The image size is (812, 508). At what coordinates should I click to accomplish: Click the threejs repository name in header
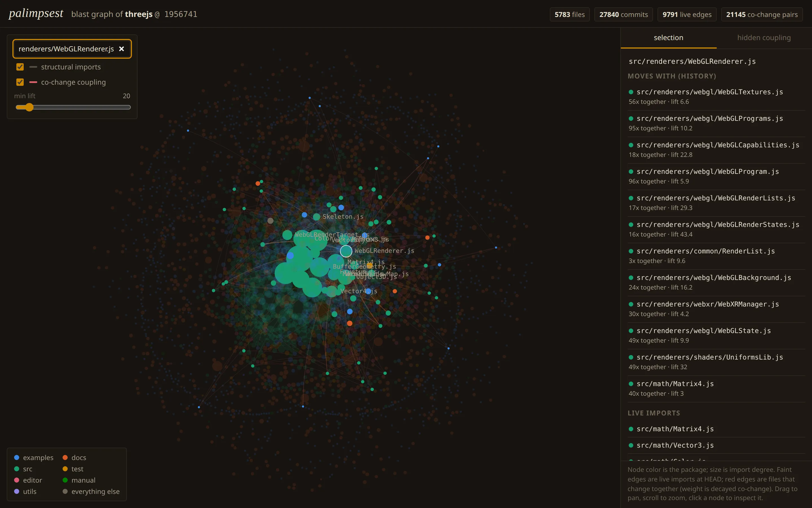[x=139, y=14]
